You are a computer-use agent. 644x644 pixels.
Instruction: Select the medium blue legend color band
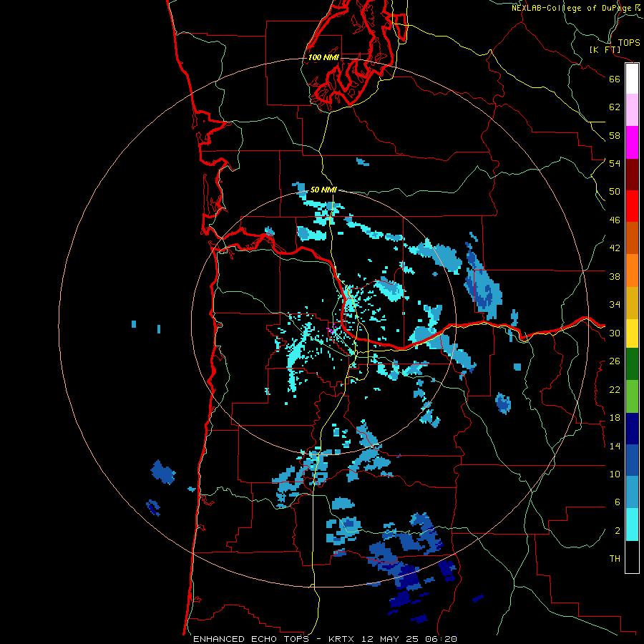click(x=632, y=460)
